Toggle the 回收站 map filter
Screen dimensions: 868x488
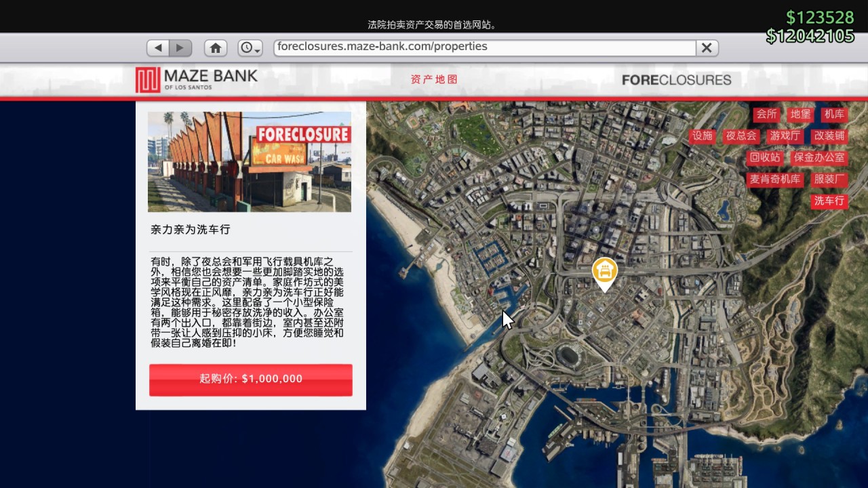coord(765,158)
